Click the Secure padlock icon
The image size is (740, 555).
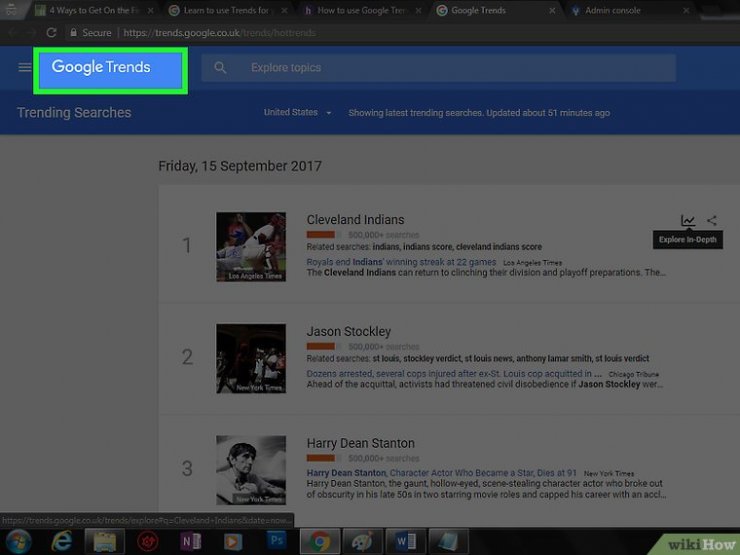[73, 33]
